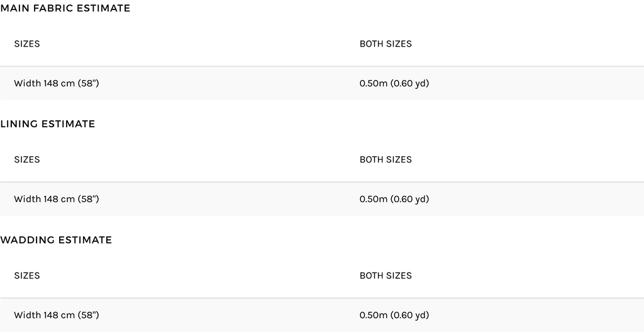Select SIZES header under Lining Estimate
The width and height of the screenshot is (644, 335).
(x=27, y=160)
